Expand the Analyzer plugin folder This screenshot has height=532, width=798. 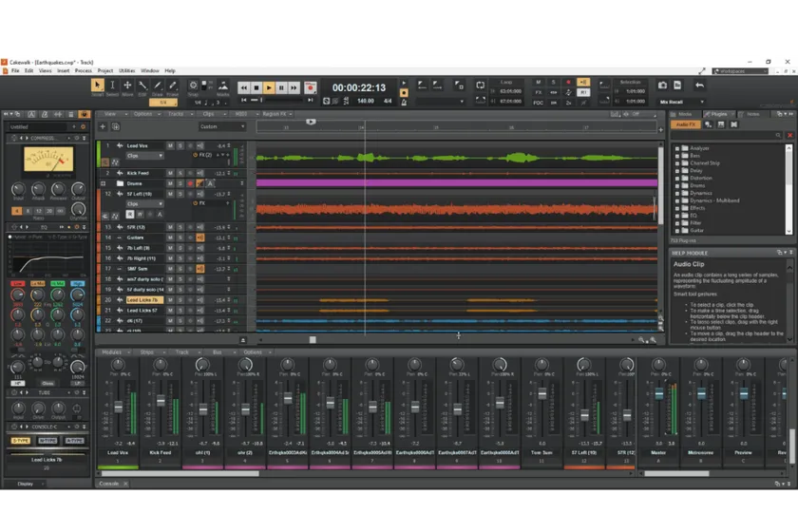click(x=676, y=148)
